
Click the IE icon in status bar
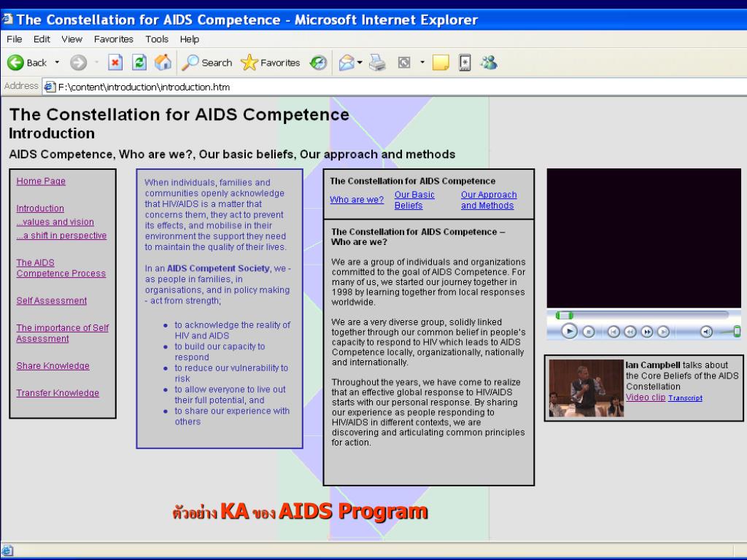7,551
